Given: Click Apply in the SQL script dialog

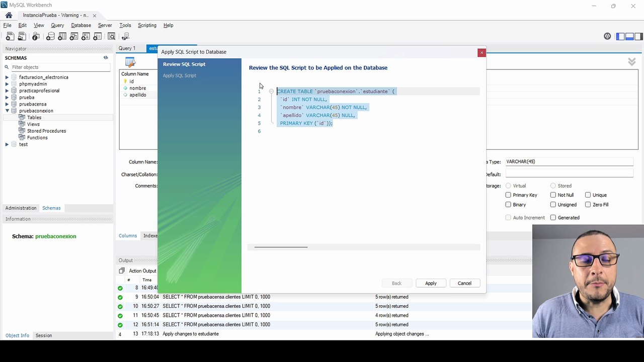Looking at the screenshot, I should pos(431,283).
